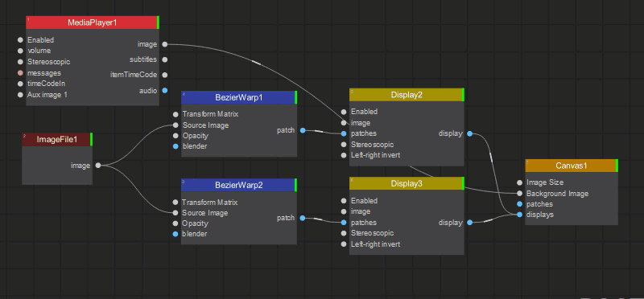The height and width of the screenshot is (299, 644).
Task: Click Display2 display output port
Action: click(x=469, y=133)
